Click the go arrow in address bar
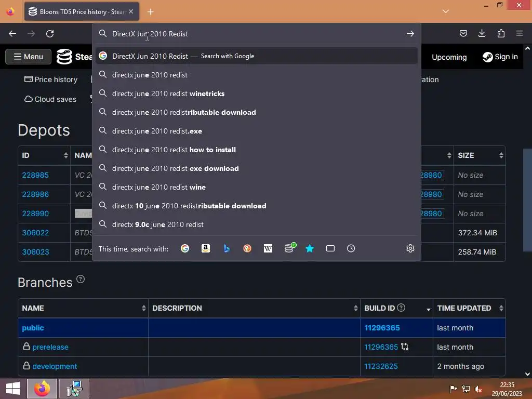This screenshot has height=399, width=532. 410,34
